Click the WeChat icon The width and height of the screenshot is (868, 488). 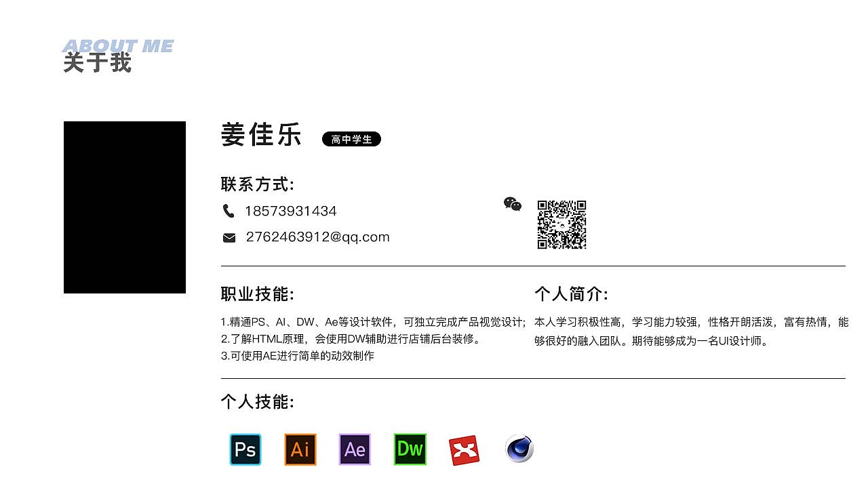coord(513,204)
